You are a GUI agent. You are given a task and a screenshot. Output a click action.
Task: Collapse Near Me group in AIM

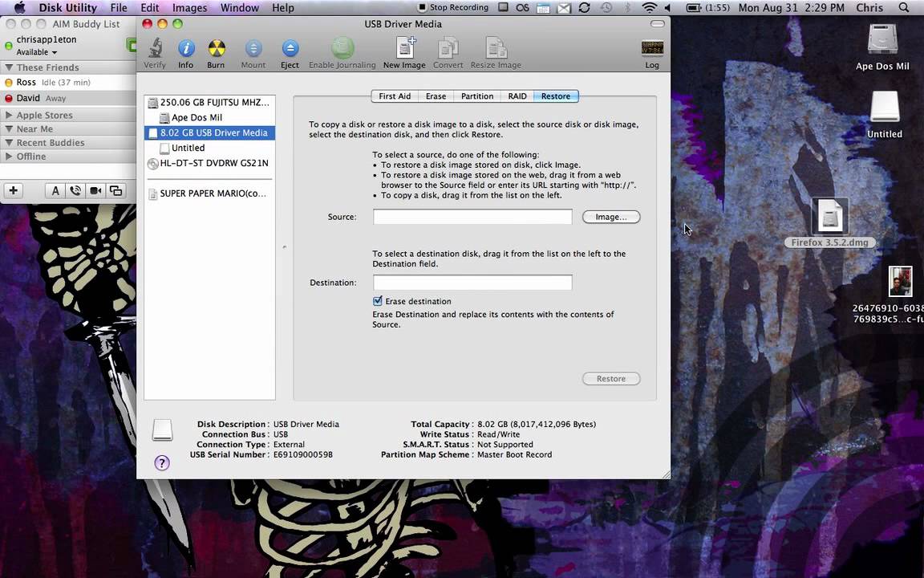[x=9, y=128]
